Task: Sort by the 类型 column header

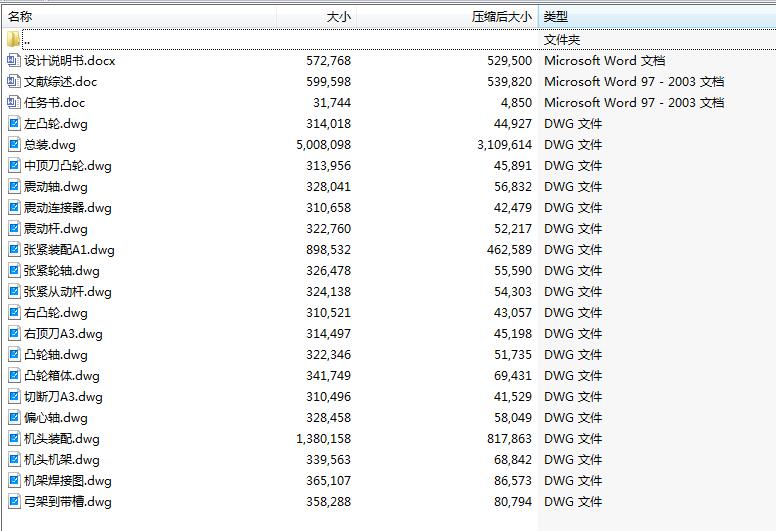Action: tap(657, 17)
